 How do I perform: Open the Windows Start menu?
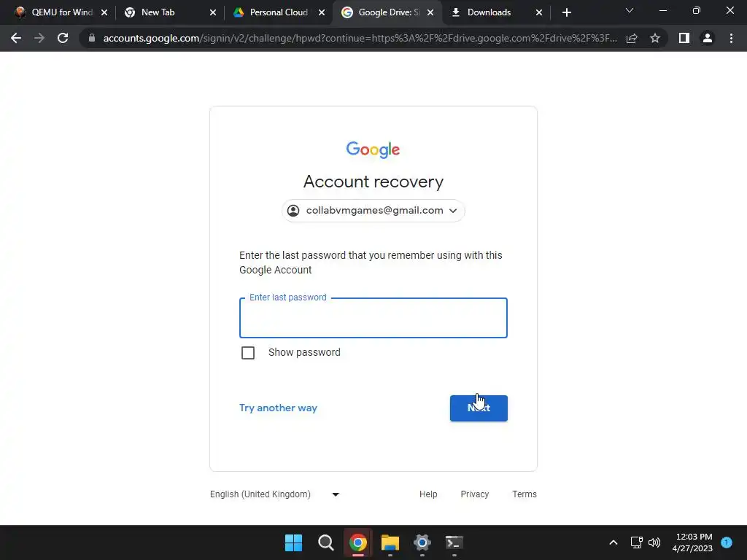(x=293, y=542)
